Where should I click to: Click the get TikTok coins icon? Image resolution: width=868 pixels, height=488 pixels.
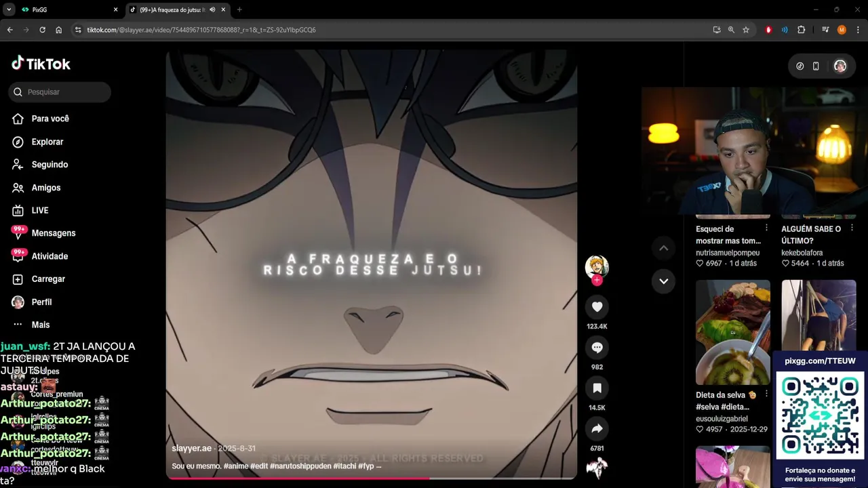point(800,66)
